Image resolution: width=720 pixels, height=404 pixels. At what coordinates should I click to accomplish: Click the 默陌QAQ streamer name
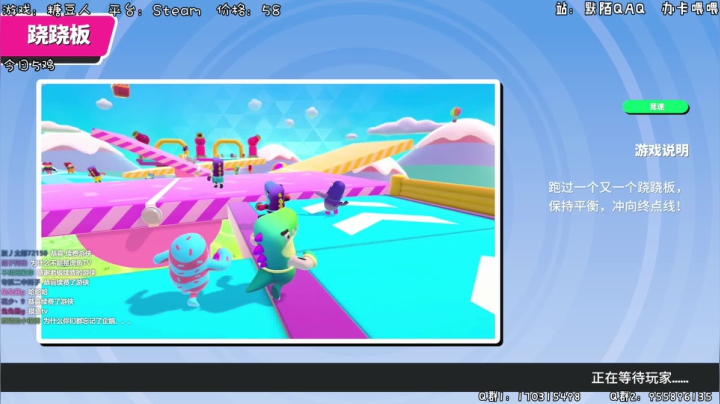(x=615, y=9)
